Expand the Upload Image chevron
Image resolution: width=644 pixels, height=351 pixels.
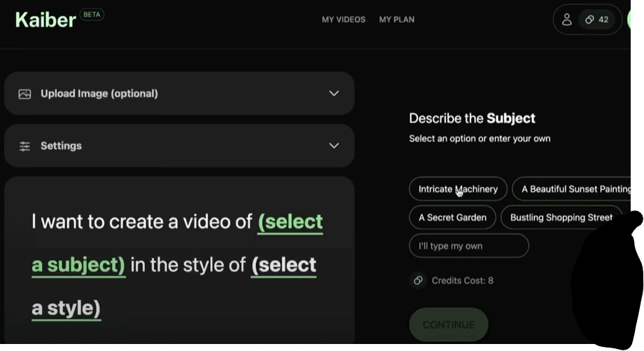(334, 94)
